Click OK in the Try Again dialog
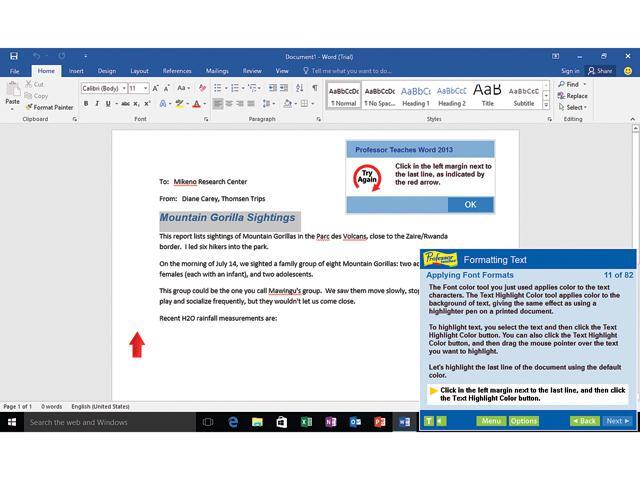The image size is (640, 480). (x=470, y=205)
